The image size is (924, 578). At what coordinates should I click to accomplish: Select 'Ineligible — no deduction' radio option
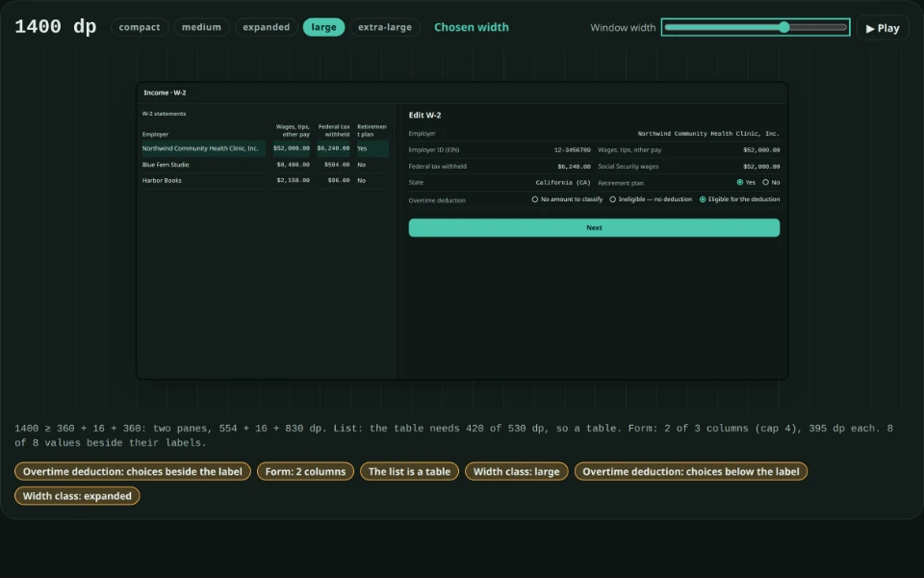pyautogui.click(x=651, y=199)
